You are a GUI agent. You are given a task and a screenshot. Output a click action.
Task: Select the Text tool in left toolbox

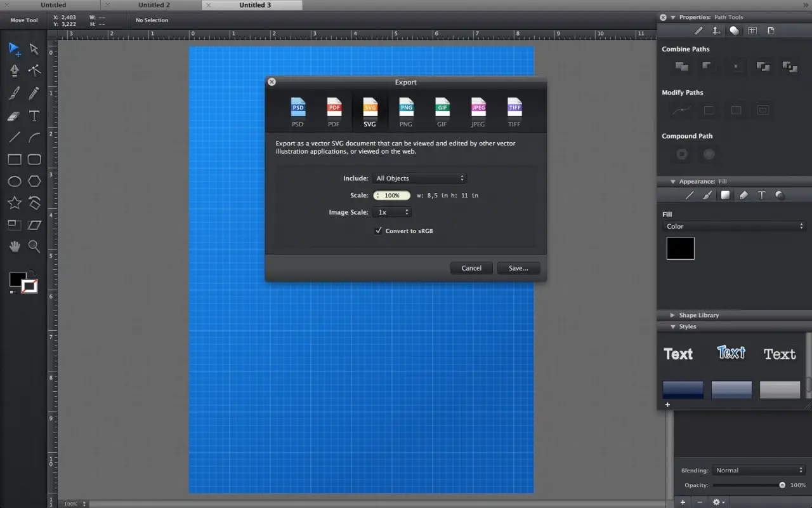pyautogui.click(x=34, y=116)
